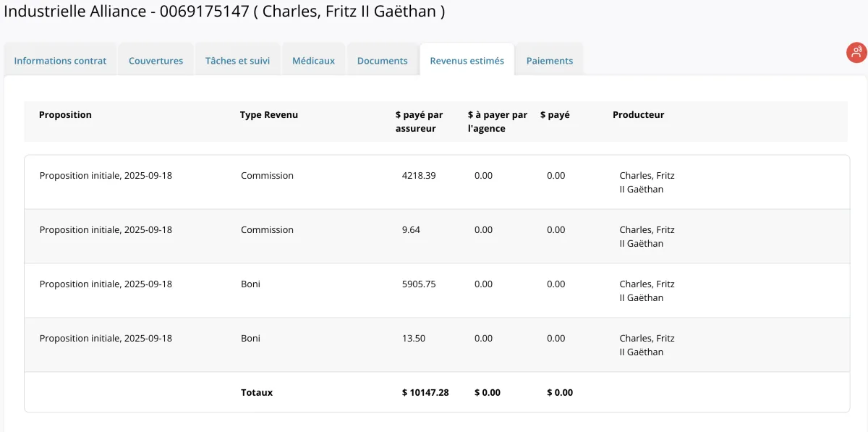
Task: Select the 9.64 Commission row amount
Action: [x=411, y=230]
